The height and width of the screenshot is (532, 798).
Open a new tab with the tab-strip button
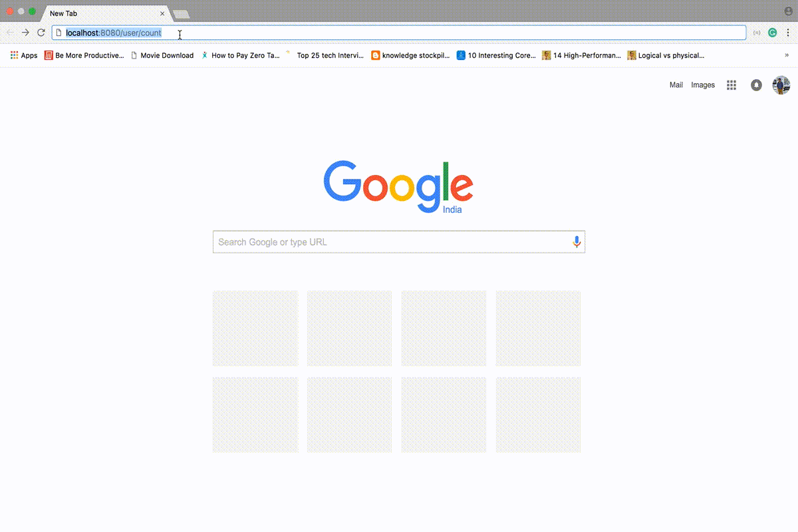pyautogui.click(x=181, y=14)
